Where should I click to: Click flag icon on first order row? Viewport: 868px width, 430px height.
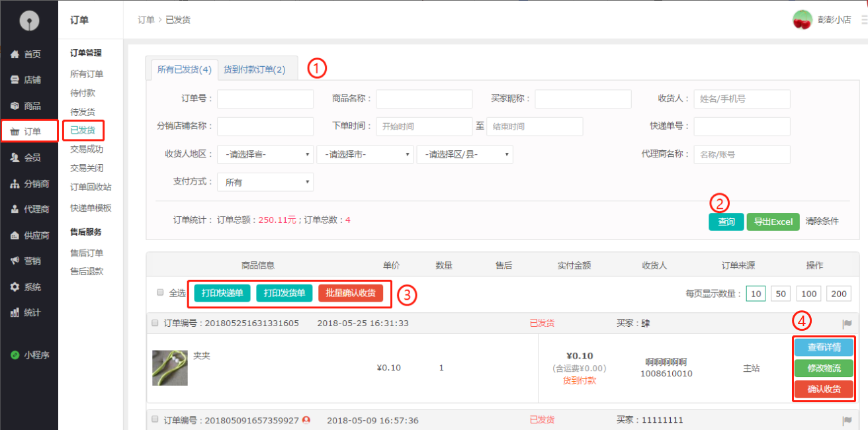(846, 324)
